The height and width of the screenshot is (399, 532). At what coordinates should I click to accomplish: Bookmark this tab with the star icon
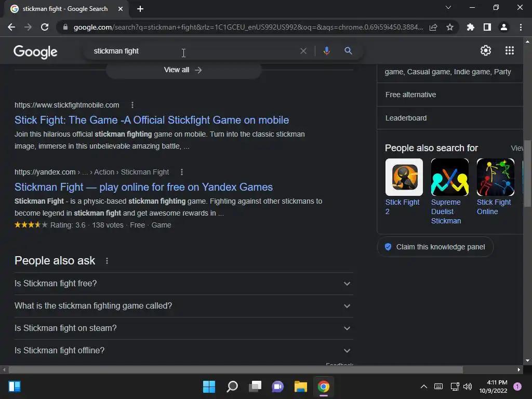click(x=450, y=27)
